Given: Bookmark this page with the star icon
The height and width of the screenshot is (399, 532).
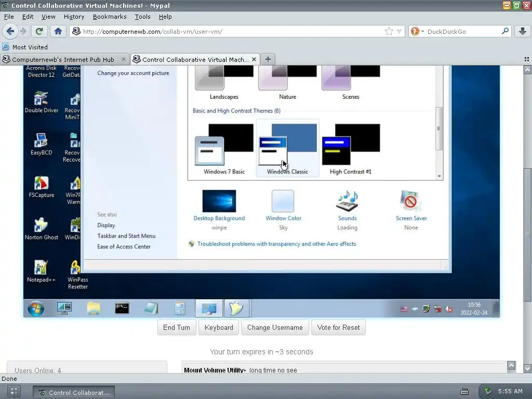Looking at the screenshot, I should [x=389, y=32].
